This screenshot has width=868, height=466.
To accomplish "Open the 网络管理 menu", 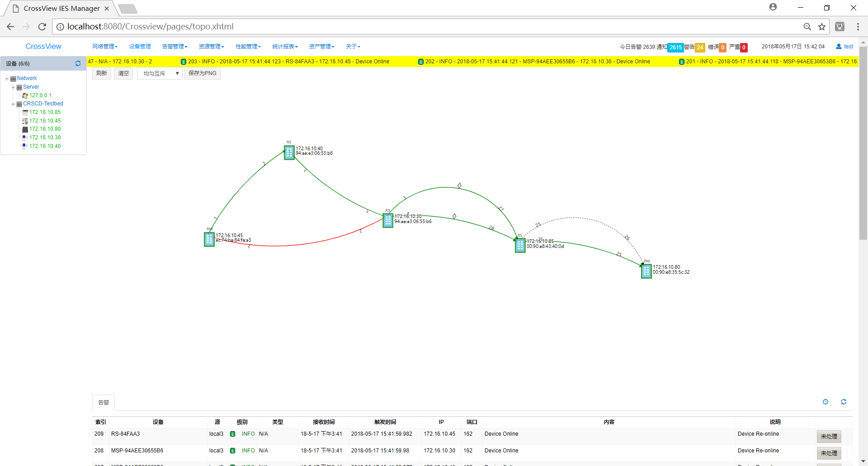I will [x=104, y=47].
